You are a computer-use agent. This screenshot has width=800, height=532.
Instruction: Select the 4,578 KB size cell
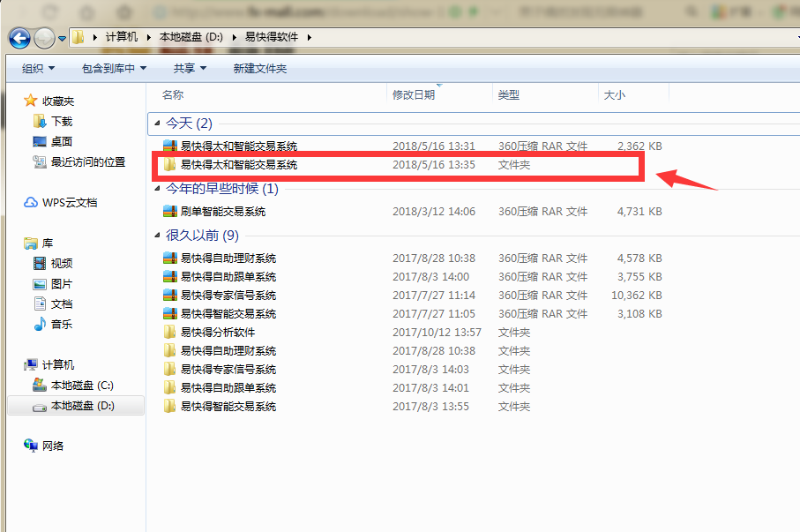639,259
